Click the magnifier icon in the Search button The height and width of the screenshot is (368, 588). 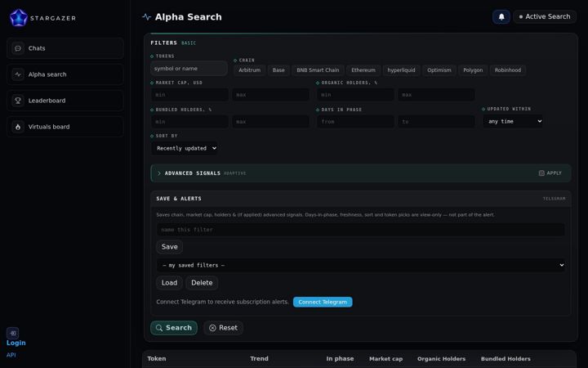tap(159, 328)
